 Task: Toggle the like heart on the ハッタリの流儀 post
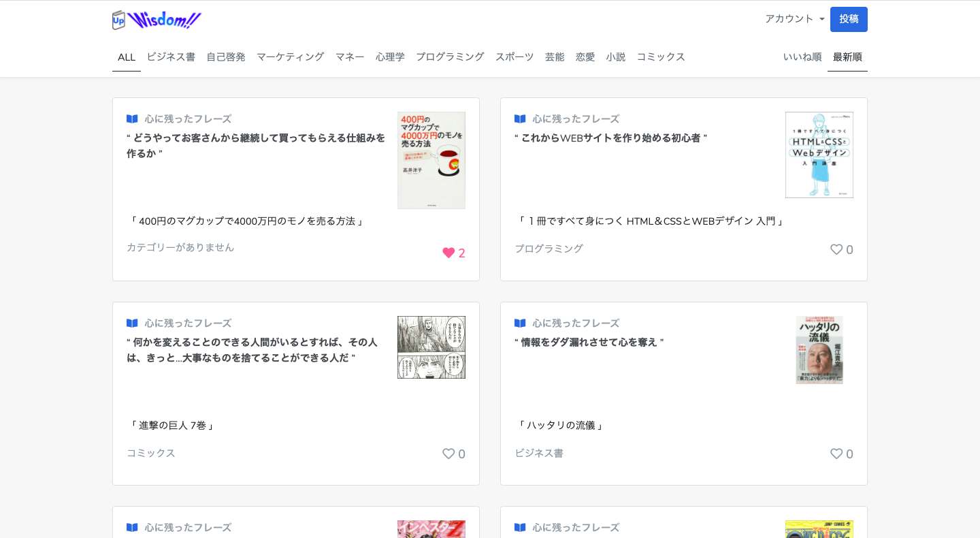[x=836, y=454]
